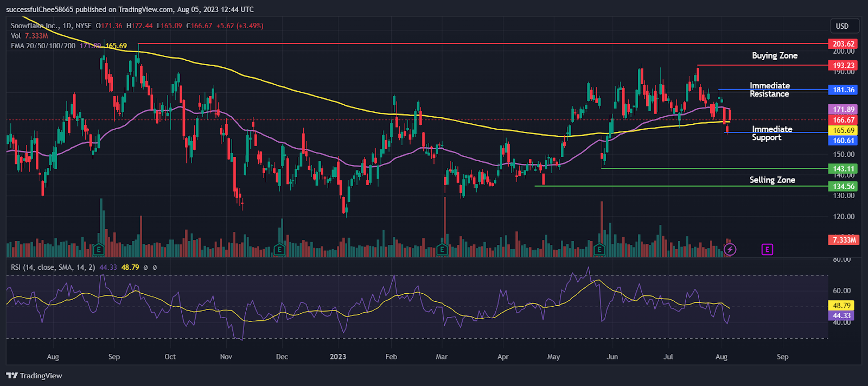Open the USD currency selector
Viewport: 868px width, 386px height.
pos(845,26)
